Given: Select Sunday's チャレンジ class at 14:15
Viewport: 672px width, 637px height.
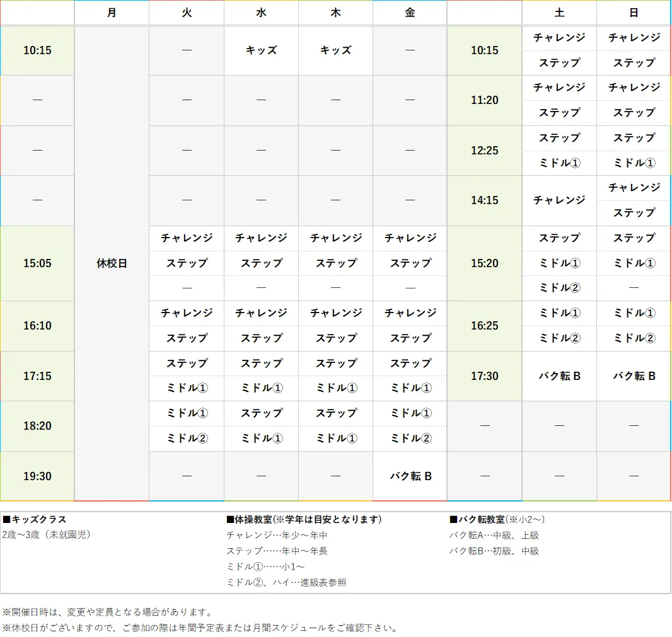Looking at the screenshot, I should click(633, 188).
